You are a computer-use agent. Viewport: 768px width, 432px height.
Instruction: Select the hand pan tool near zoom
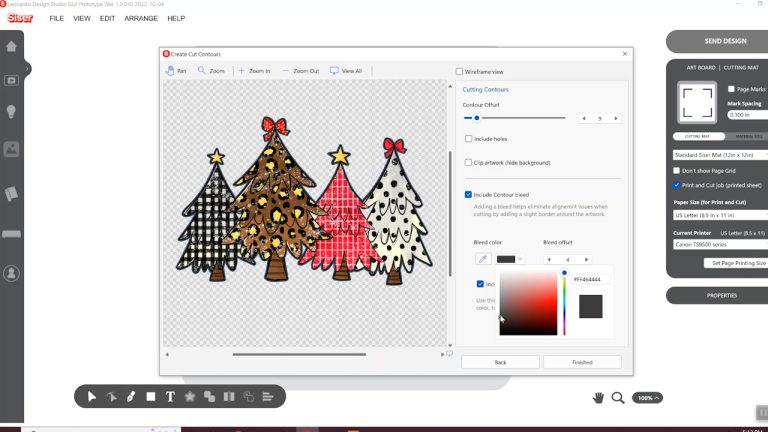click(x=599, y=397)
